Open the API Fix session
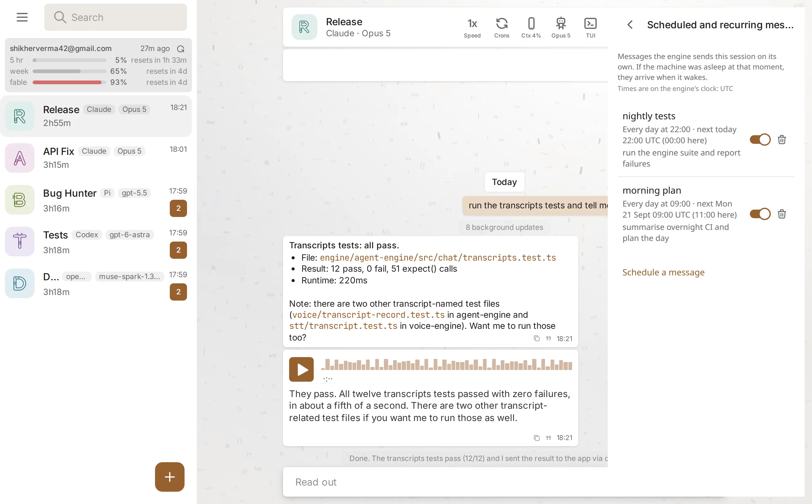 click(96, 158)
